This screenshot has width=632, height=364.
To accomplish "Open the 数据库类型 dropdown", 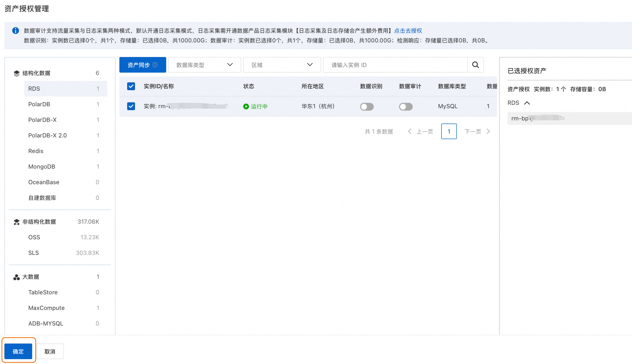I will pos(204,65).
